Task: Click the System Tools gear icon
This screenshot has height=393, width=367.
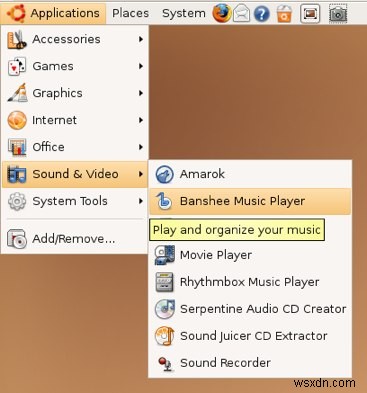Action: point(17,201)
